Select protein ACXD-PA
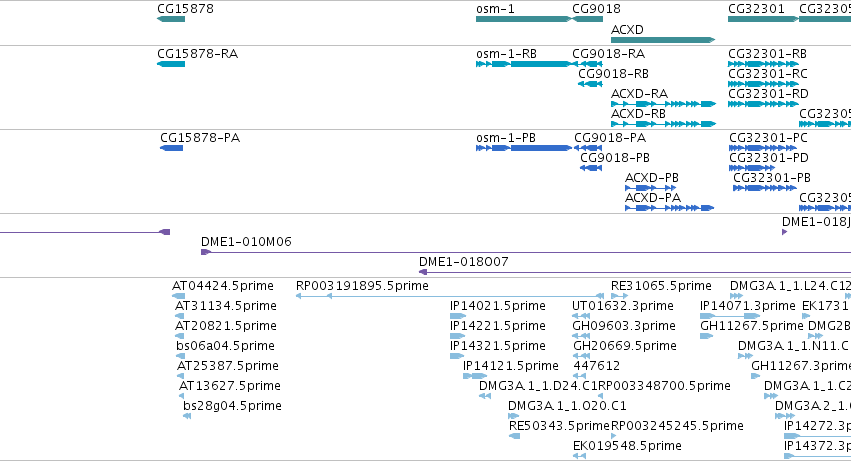Screen dimensions: 851x461 tap(669, 208)
